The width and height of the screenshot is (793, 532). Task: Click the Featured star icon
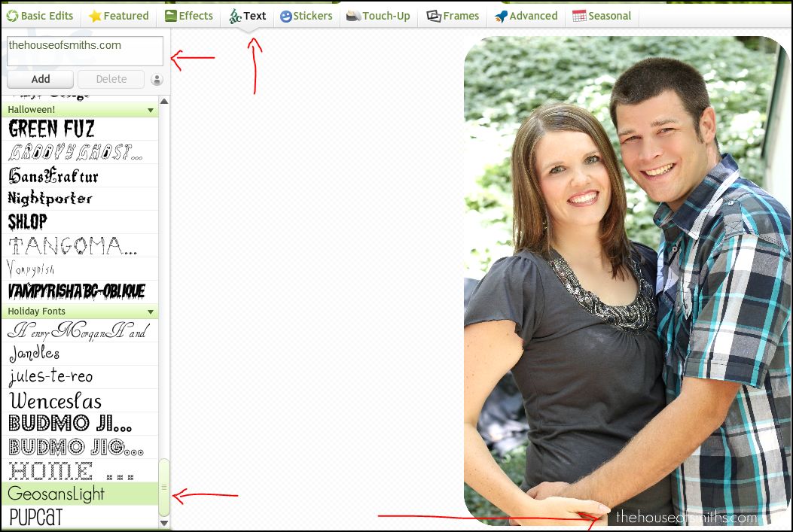coord(95,16)
